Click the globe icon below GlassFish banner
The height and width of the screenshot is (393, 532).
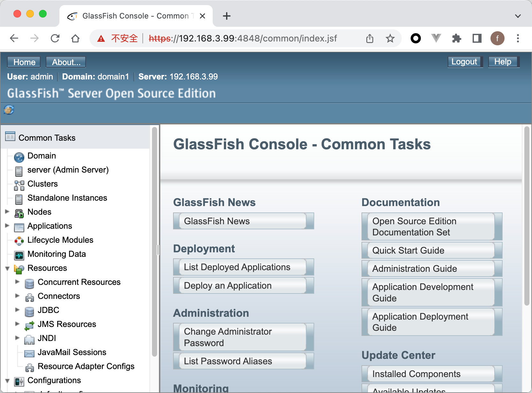pyautogui.click(x=9, y=110)
